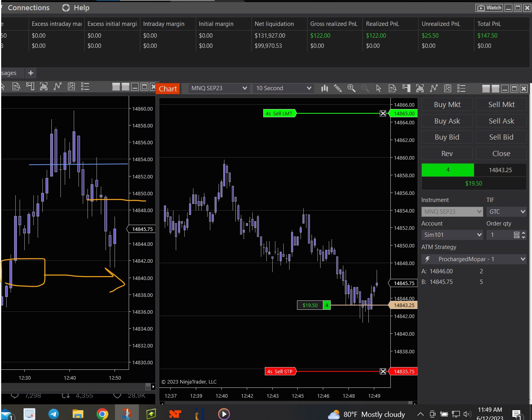
Task: Click the Buy Mkt button
Action: [x=447, y=105]
